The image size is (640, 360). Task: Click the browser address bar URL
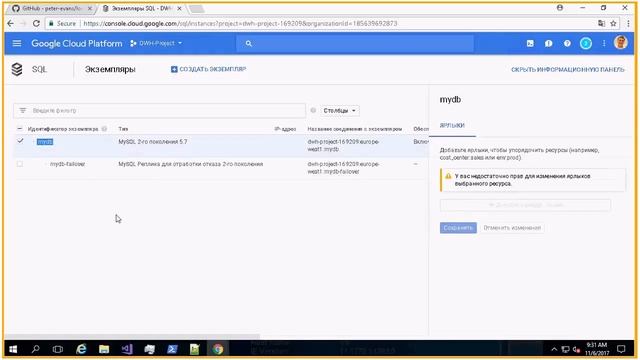click(240, 24)
